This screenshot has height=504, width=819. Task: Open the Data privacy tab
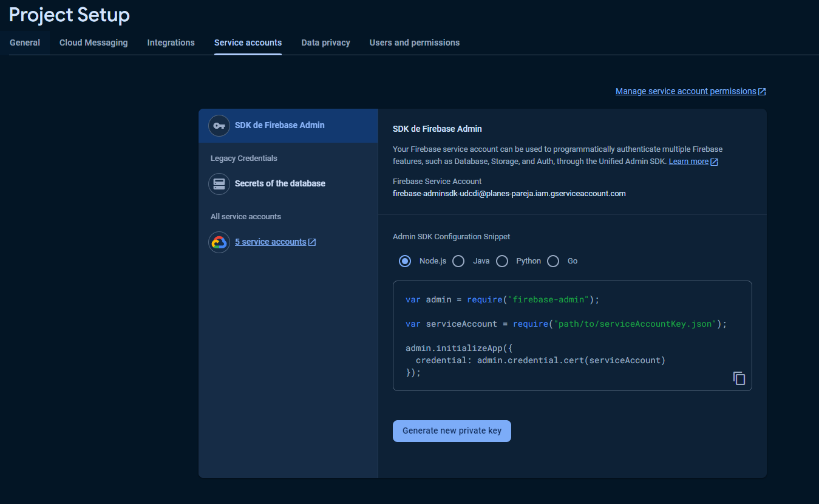click(326, 43)
